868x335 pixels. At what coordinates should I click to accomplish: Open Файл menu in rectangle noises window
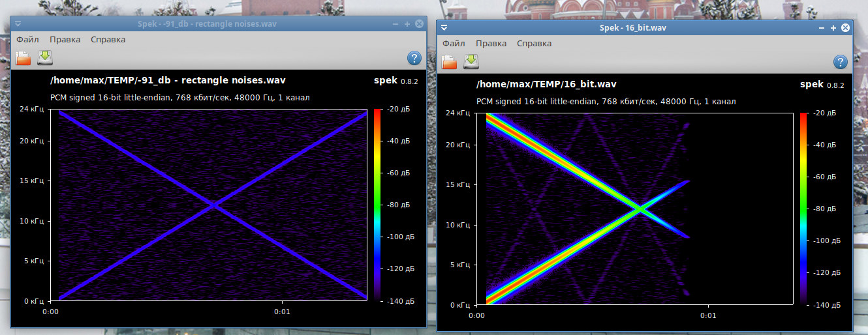tap(28, 39)
